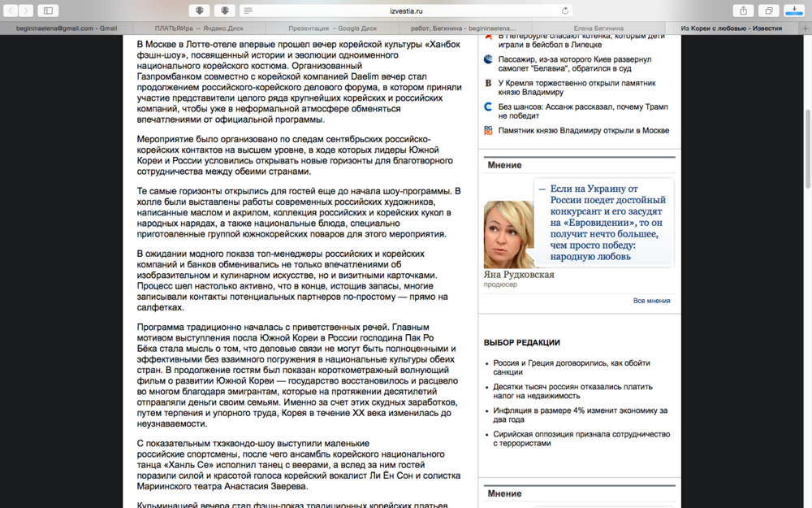The height and width of the screenshot is (508, 812).
Task: Open the Евровидение opinion quote
Action: [607, 223]
